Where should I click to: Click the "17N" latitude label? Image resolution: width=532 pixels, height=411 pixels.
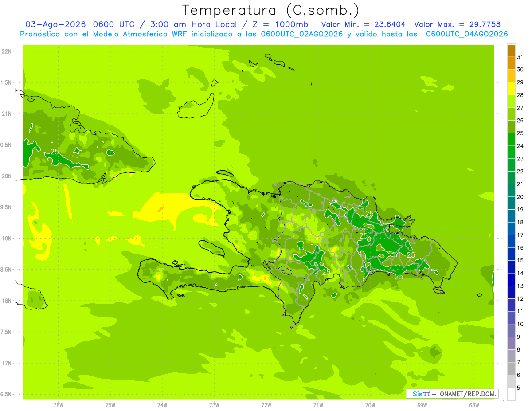point(7,363)
